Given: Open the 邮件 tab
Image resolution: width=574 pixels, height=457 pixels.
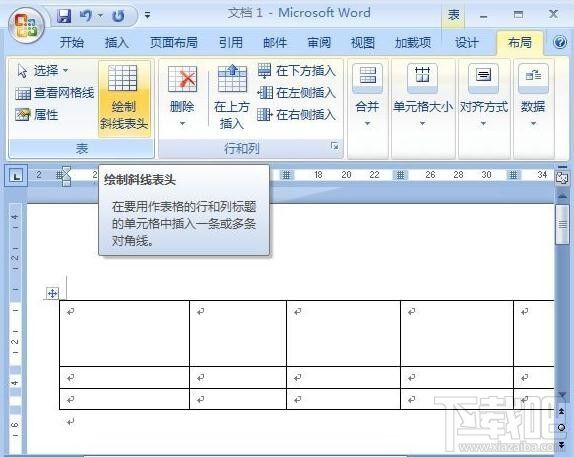Looking at the screenshot, I should [x=275, y=43].
